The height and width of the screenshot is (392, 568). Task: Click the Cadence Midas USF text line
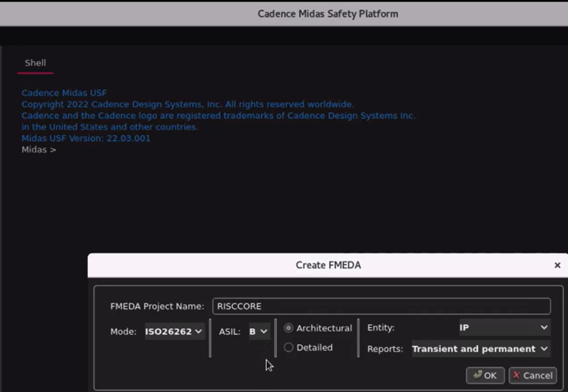tap(64, 93)
